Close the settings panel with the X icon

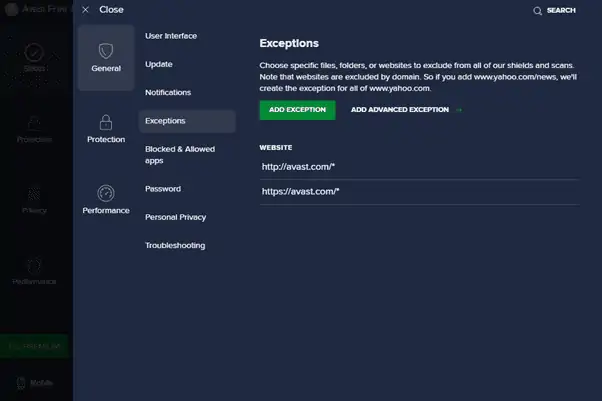click(85, 10)
